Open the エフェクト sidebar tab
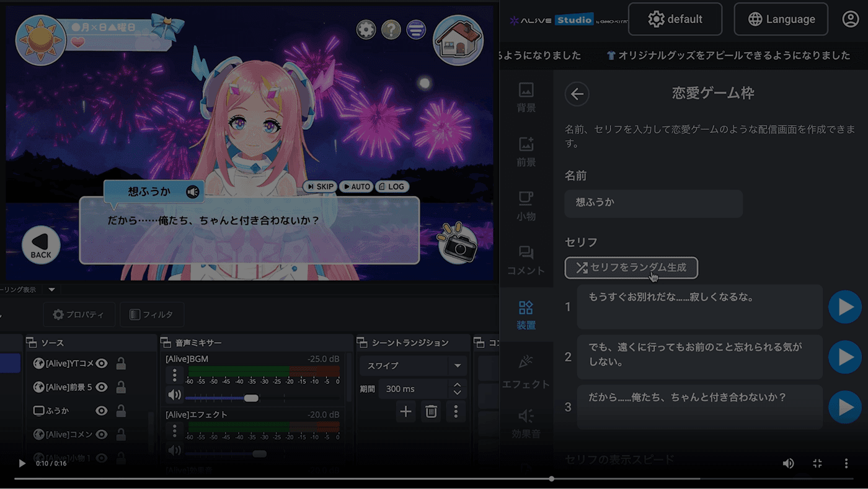 pos(526,372)
